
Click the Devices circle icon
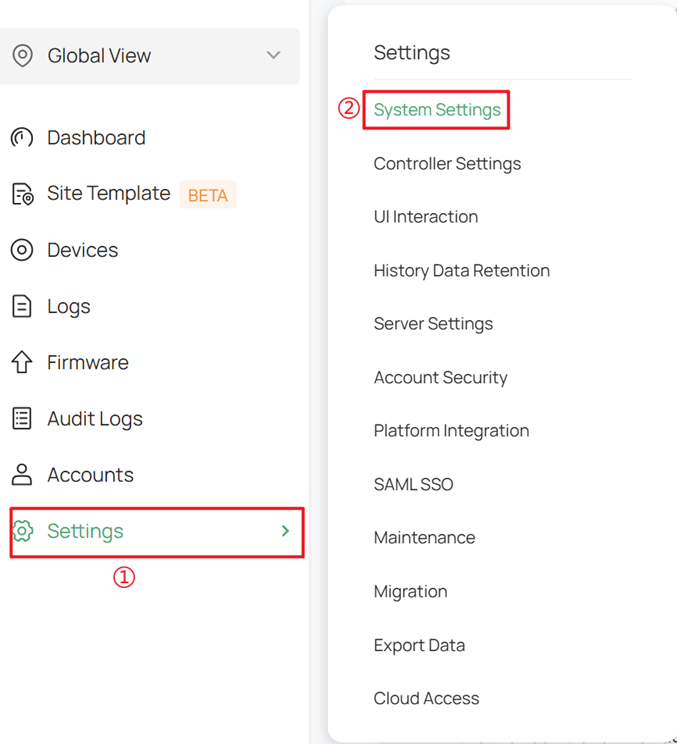[22, 250]
